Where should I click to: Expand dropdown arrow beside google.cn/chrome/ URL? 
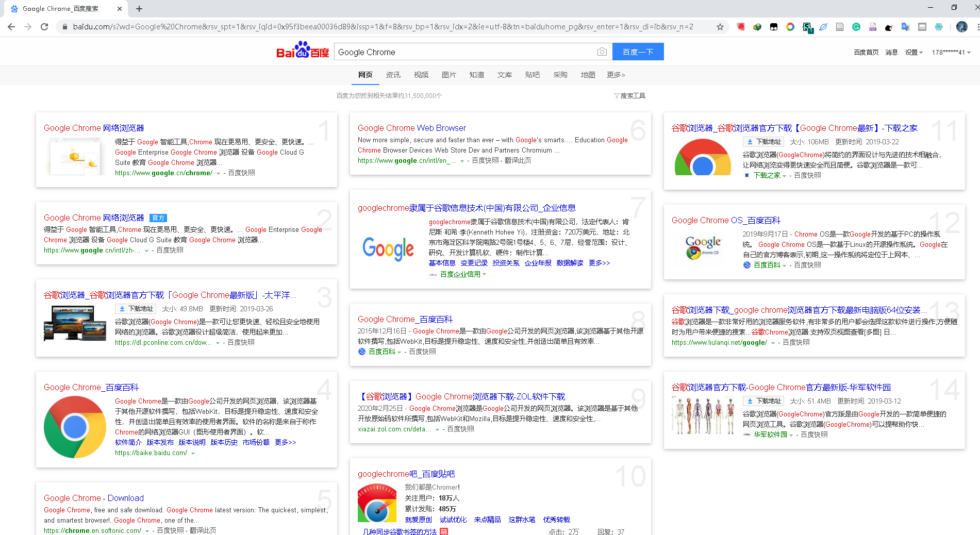(218, 174)
